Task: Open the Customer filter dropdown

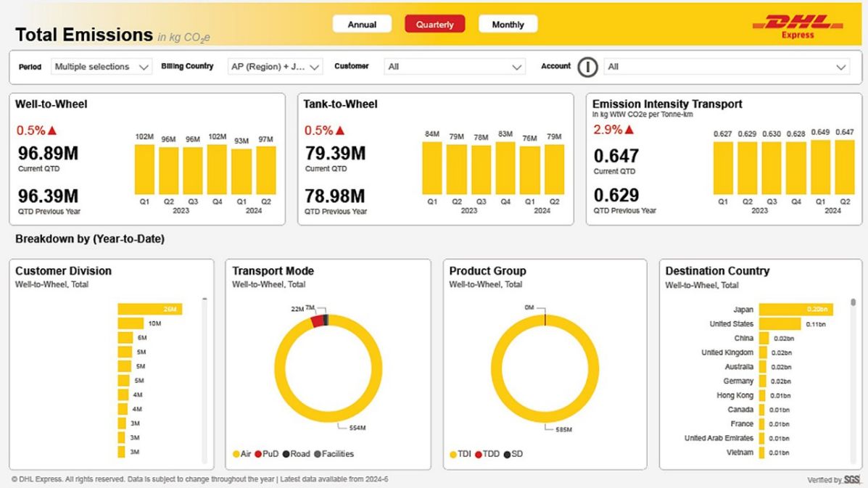Action: (455, 67)
